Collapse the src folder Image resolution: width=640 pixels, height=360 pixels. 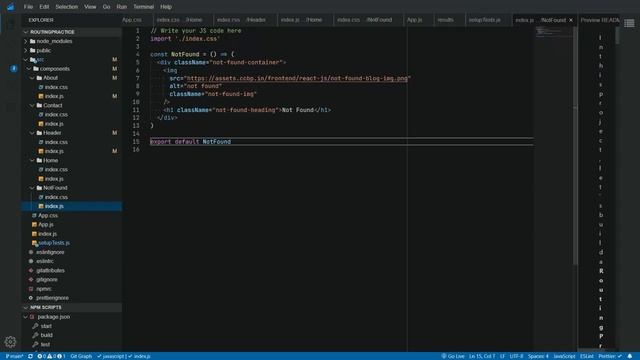26,60
